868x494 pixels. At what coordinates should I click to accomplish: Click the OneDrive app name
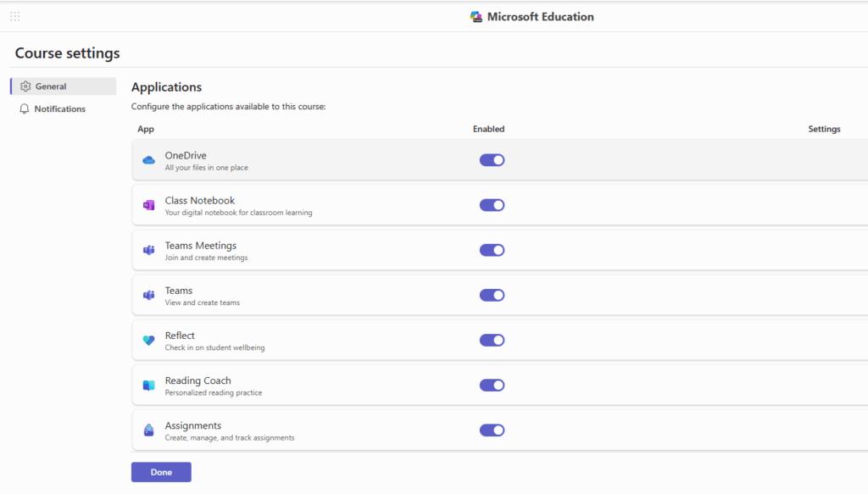pos(186,155)
